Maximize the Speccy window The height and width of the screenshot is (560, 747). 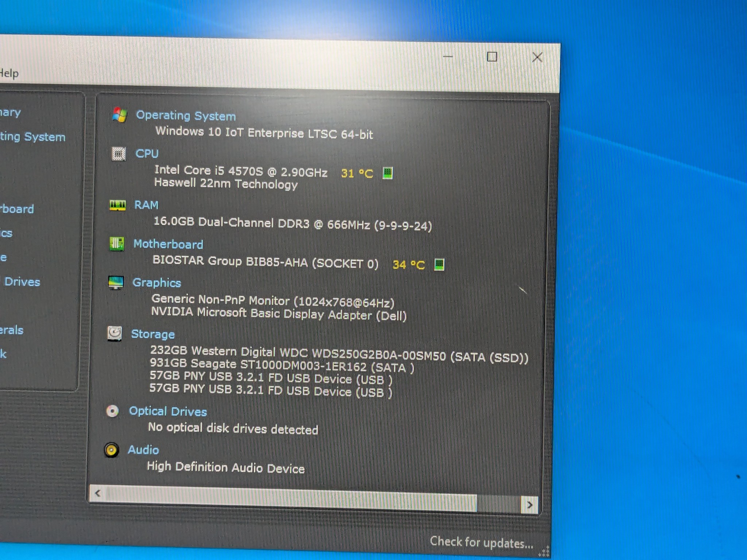(x=492, y=57)
